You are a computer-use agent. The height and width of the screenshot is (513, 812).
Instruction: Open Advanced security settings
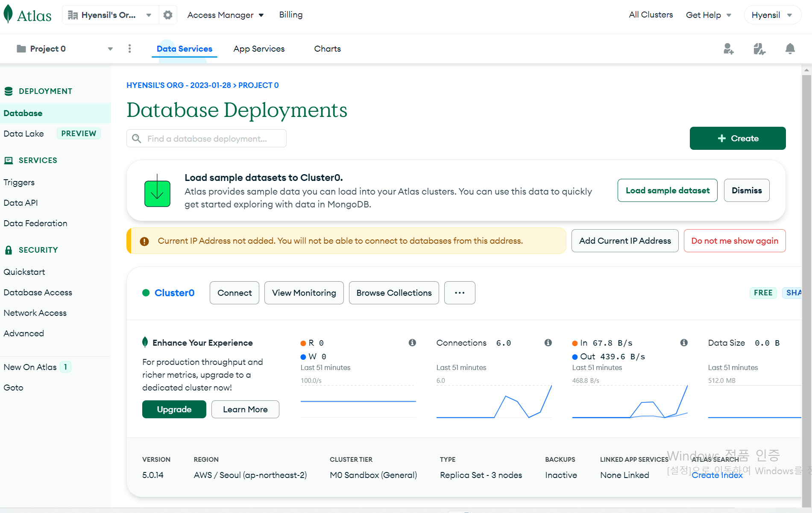click(x=24, y=333)
